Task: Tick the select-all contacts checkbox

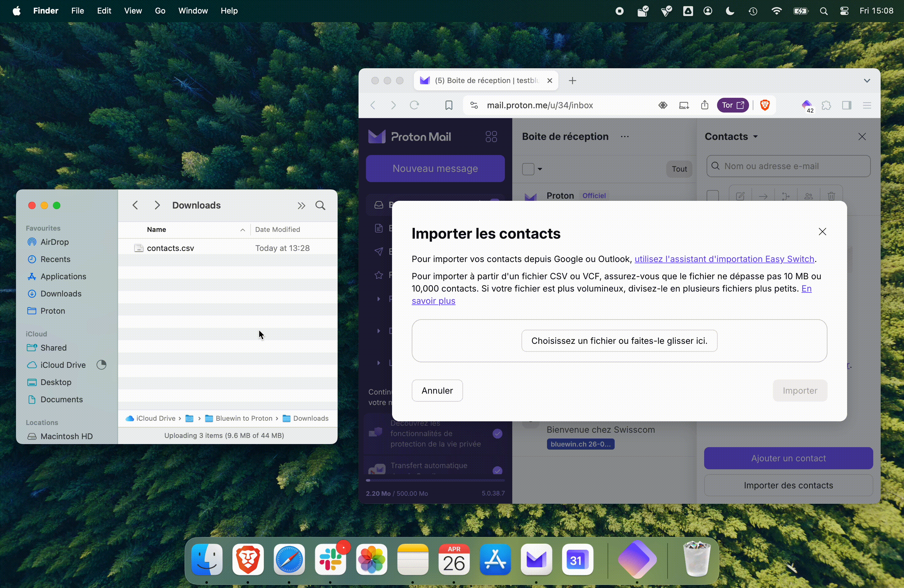Action: [x=712, y=196]
